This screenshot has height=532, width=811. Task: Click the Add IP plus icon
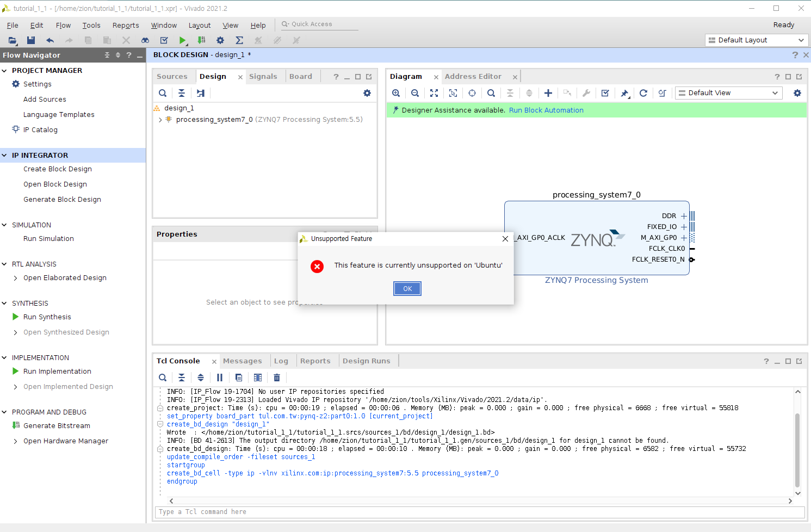tap(548, 93)
